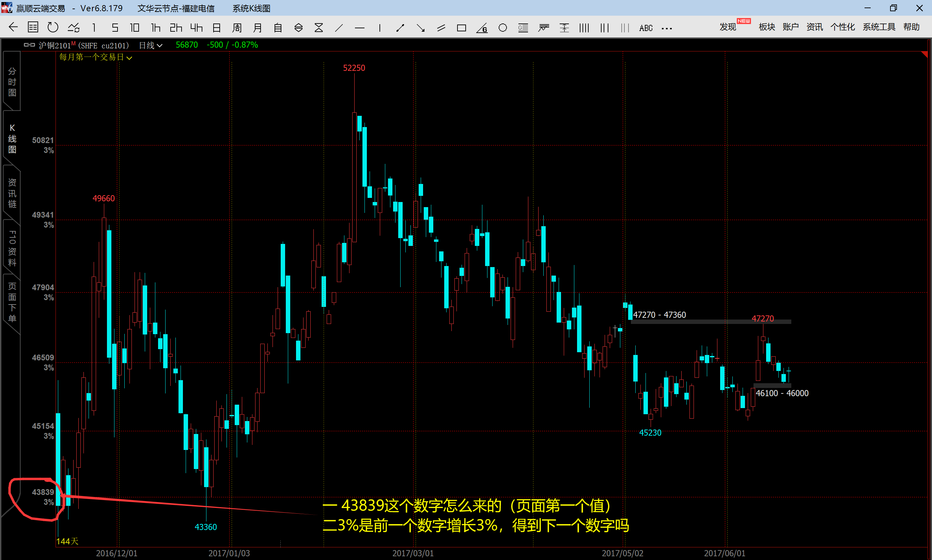Open the 账户 menu
The image size is (932, 560).
tap(790, 27)
